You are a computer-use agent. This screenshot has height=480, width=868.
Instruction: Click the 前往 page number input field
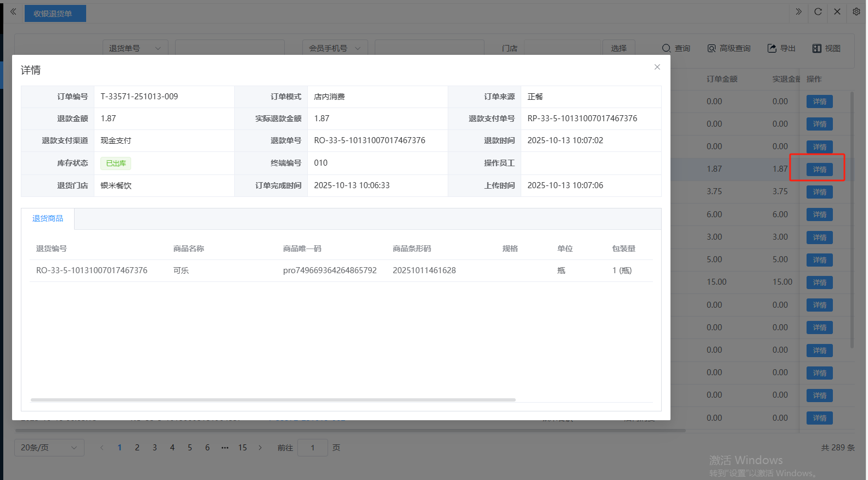click(312, 448)
